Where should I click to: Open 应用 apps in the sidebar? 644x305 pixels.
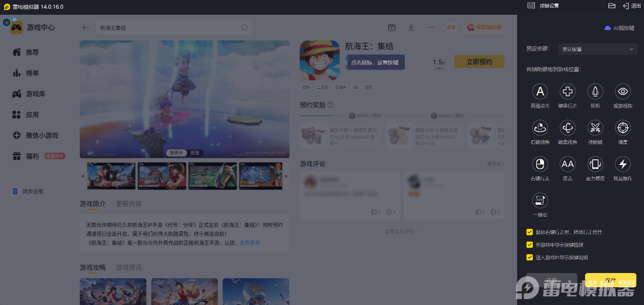[33, 115]
